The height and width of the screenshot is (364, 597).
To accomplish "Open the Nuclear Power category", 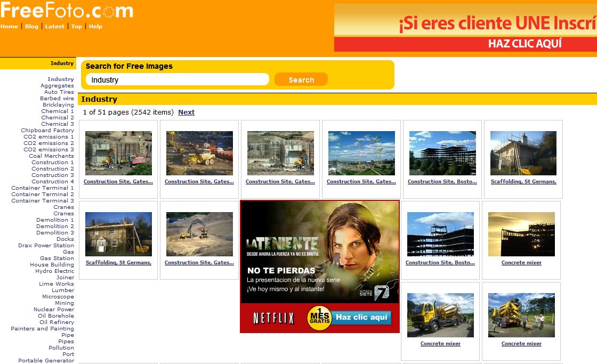I will point(54,309).
